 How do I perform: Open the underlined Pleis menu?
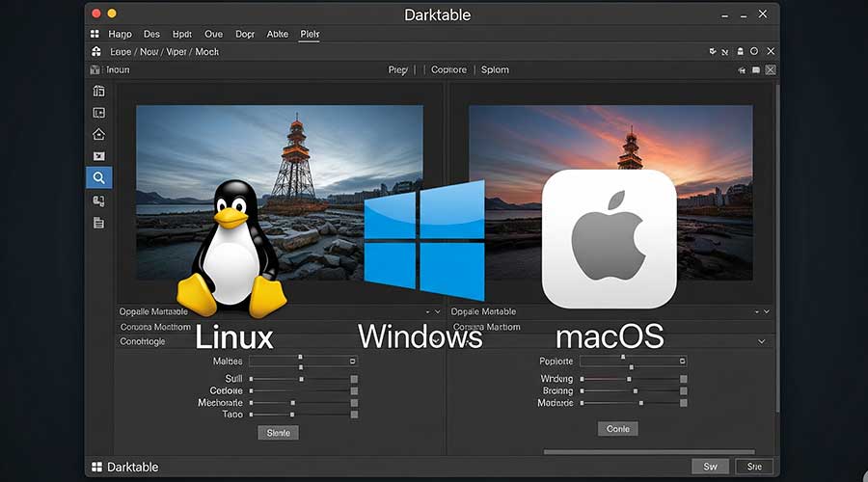[x=310, y=34]
